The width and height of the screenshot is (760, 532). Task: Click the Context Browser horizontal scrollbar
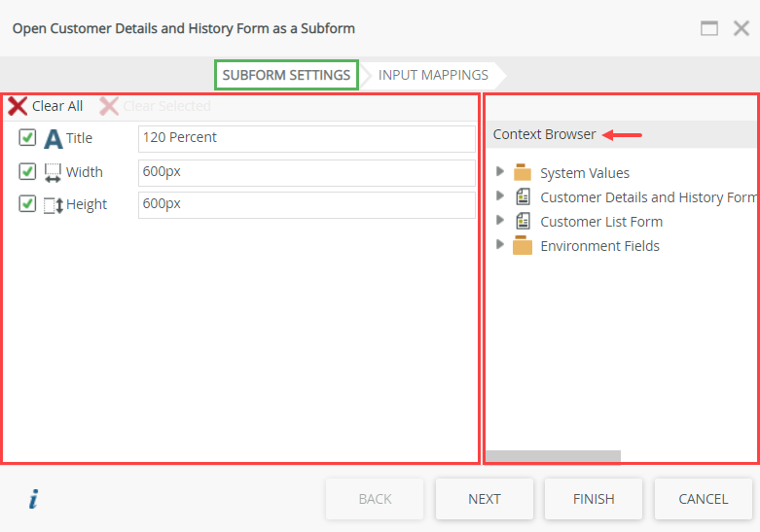click(x=553, y=457)
